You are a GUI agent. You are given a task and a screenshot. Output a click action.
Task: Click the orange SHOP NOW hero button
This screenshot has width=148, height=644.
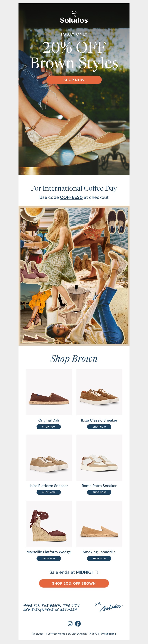(x=74, y=80)
